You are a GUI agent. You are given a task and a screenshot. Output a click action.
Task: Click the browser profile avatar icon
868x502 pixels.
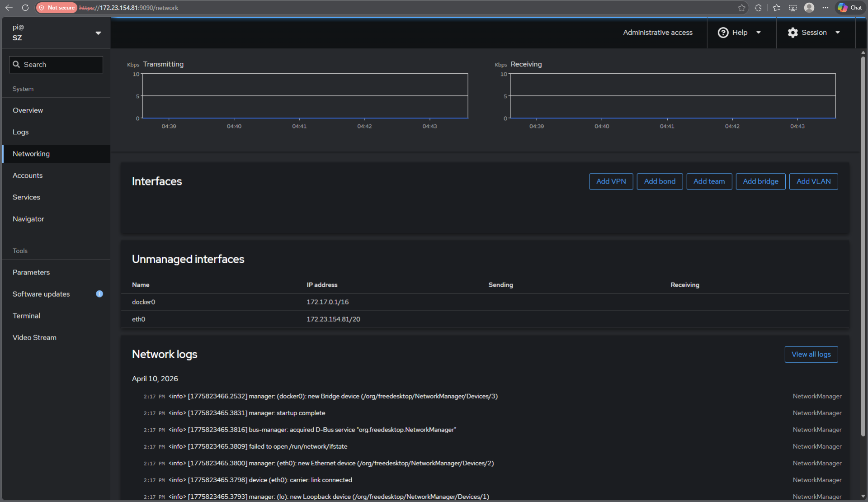pyautogui.click(x=809, y=8)
